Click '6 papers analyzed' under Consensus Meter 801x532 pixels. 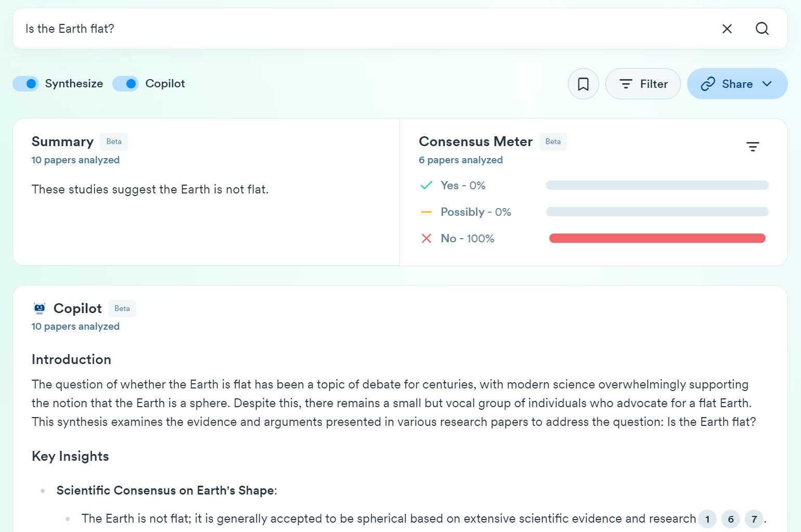460,160
